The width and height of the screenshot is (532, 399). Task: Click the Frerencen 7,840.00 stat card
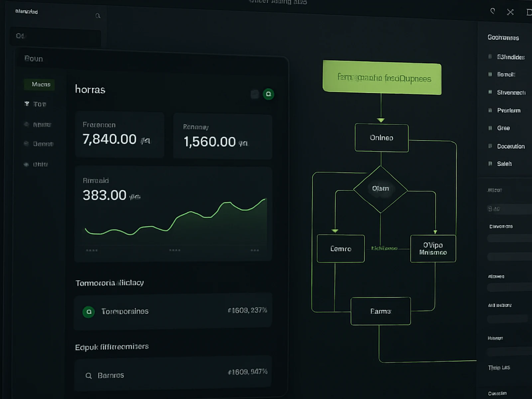(120, 135)
